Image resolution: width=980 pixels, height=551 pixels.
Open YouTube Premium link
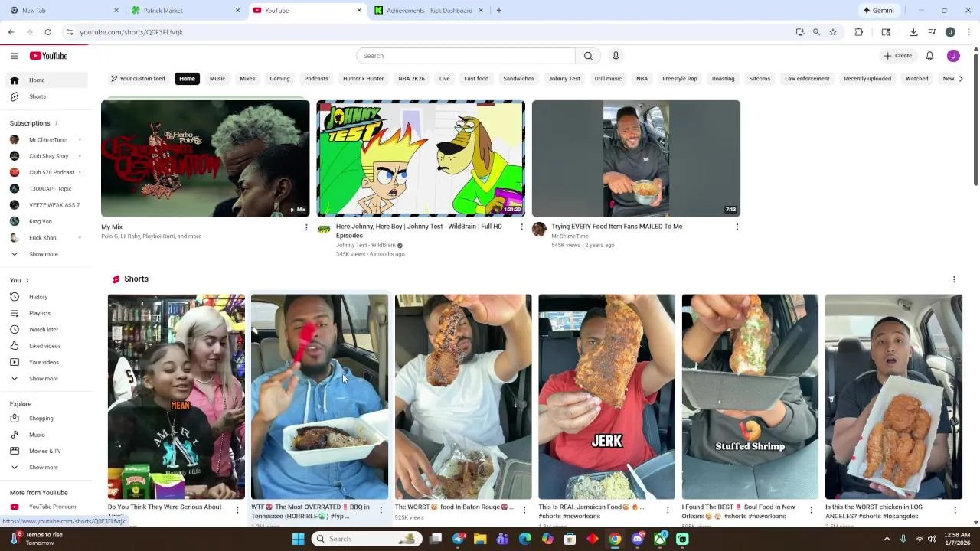[45, 507]
